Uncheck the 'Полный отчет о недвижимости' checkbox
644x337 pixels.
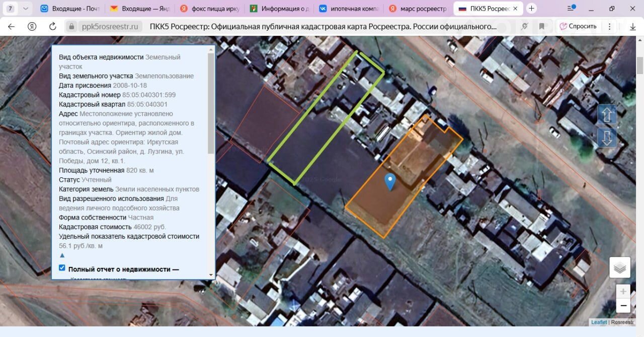pos(62,268)
